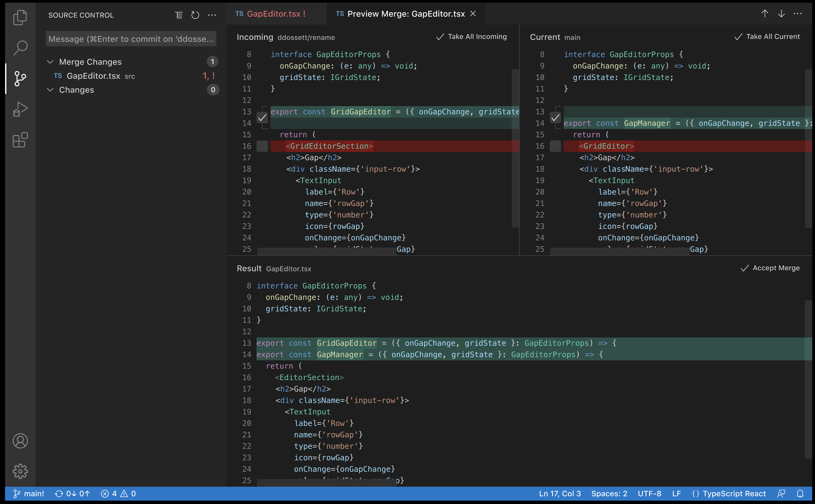Check the incoming GridGapEditor change checkbox
This screenshot has height=504, width=815.
coord(262,117)
